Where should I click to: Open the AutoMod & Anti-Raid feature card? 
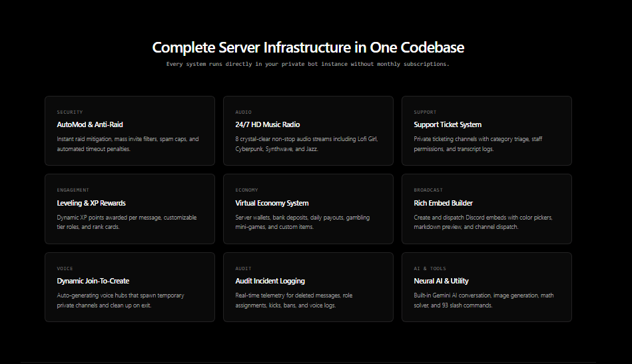pos(130,130)
